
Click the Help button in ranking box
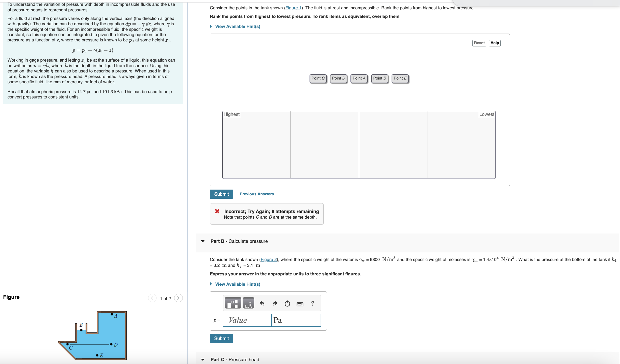[495, 43]
